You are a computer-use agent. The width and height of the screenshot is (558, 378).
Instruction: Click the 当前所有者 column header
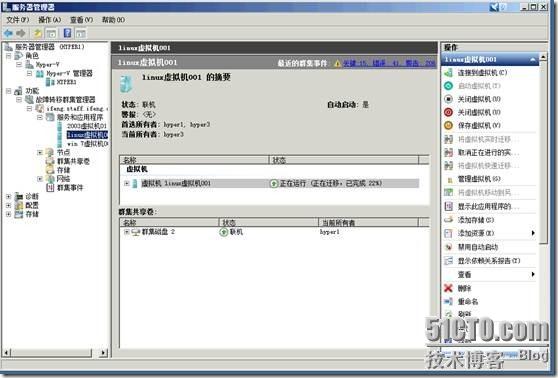point(368,223)
